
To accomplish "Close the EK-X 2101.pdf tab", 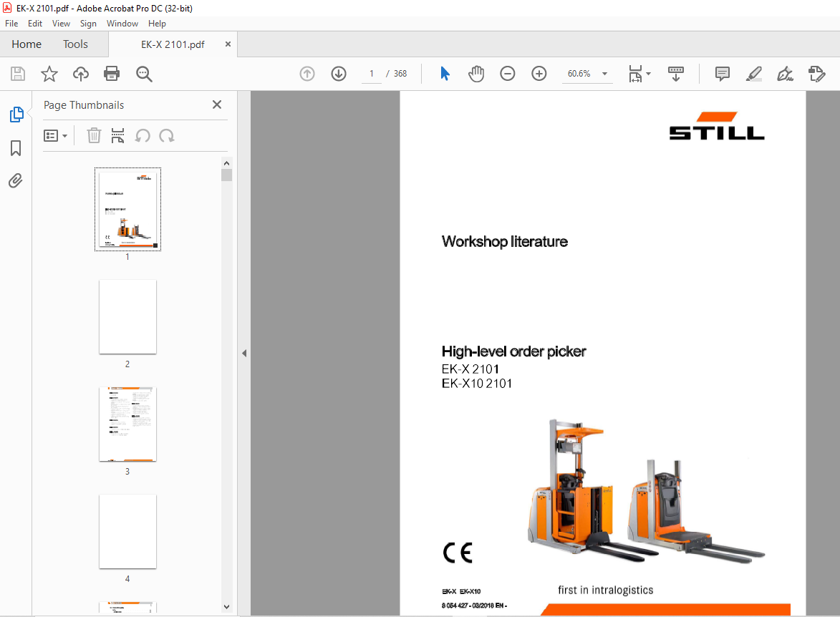I will click(228, 44).
